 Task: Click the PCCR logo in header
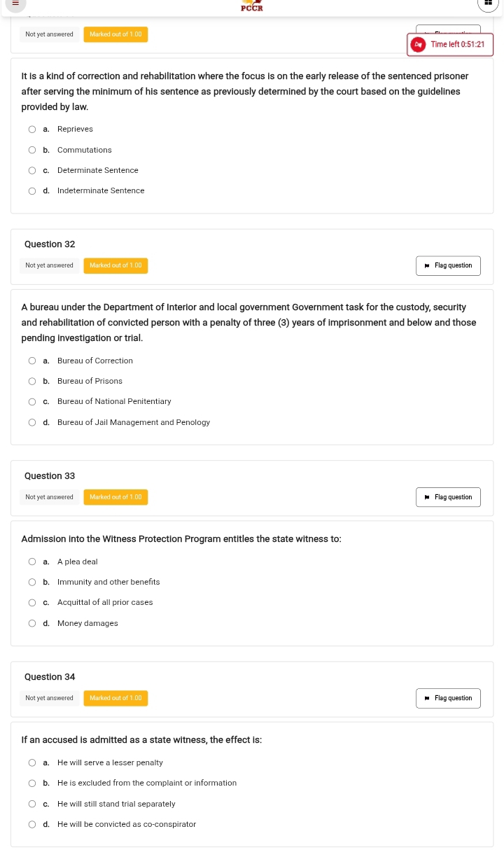tap(252, 6)
